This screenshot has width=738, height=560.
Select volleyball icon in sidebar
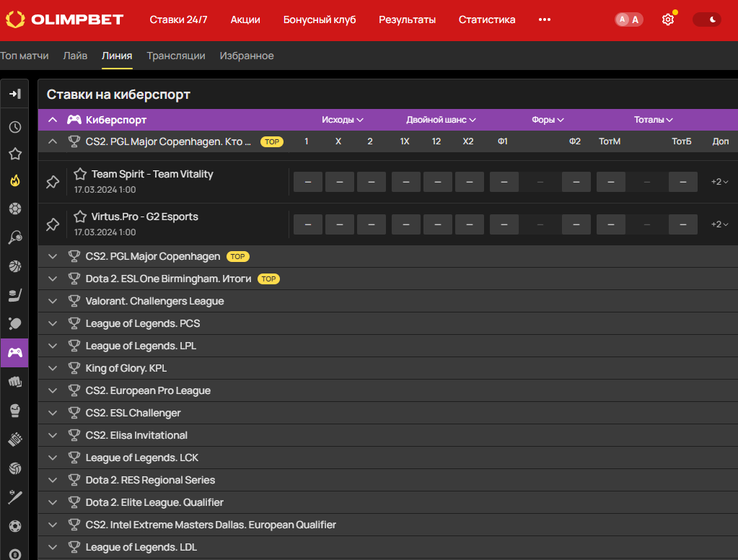tap(15, 468)
